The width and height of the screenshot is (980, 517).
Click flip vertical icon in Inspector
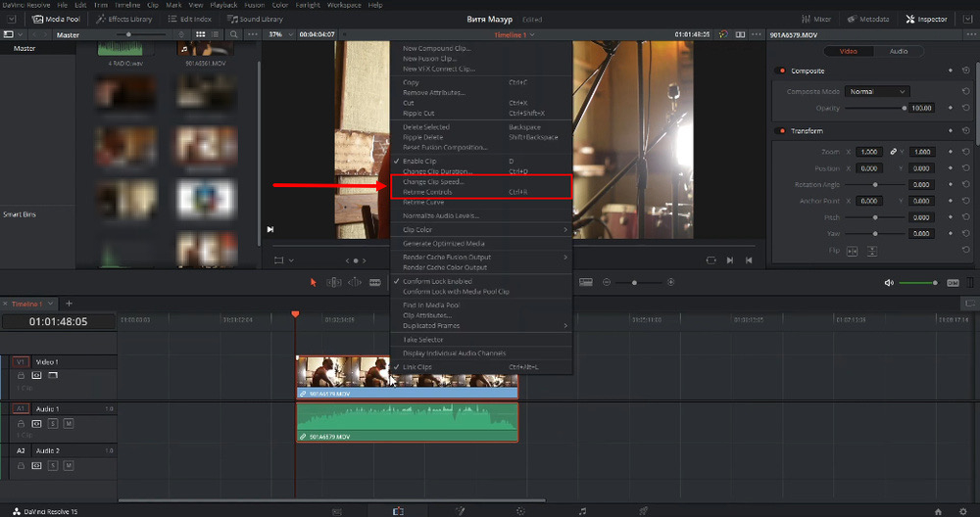click(x=872, y=251)
